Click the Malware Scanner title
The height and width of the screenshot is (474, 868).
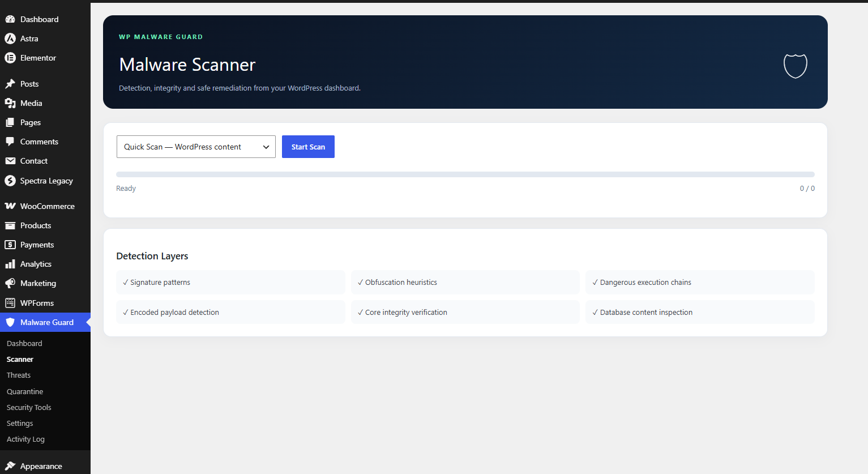click(187, 65)
